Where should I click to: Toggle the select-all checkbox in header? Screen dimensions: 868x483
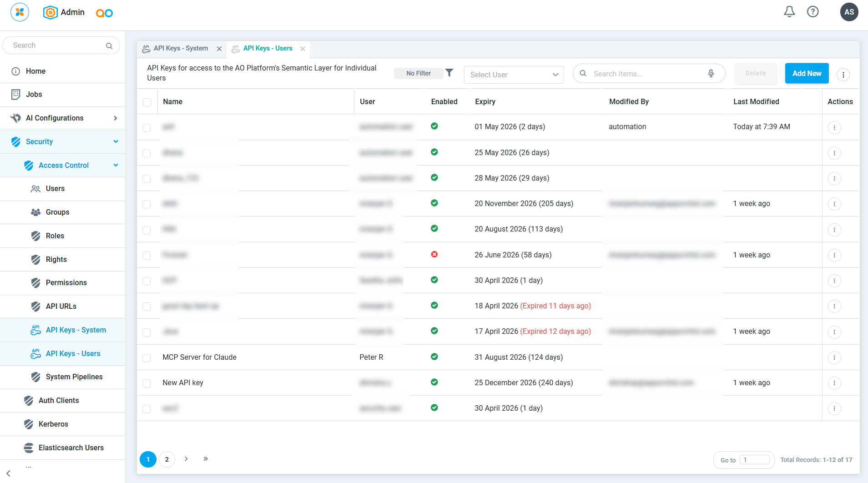point(147,102)
